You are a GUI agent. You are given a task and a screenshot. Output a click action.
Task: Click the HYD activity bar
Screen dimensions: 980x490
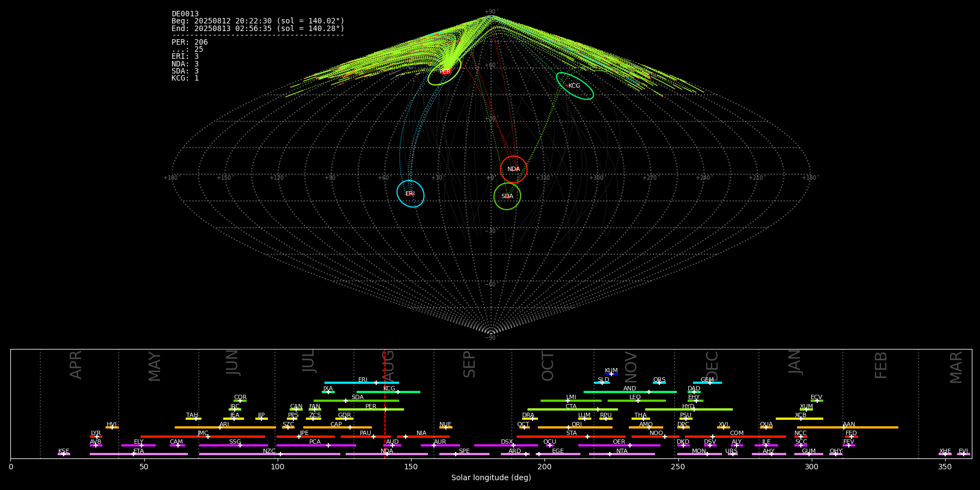(x=689, y=409)
